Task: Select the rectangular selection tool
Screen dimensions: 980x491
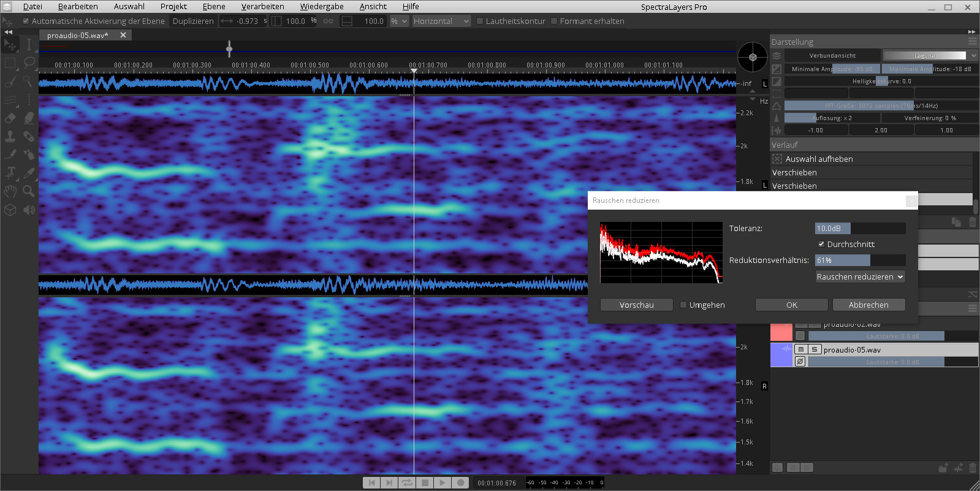Action: [x=10, y=63]
